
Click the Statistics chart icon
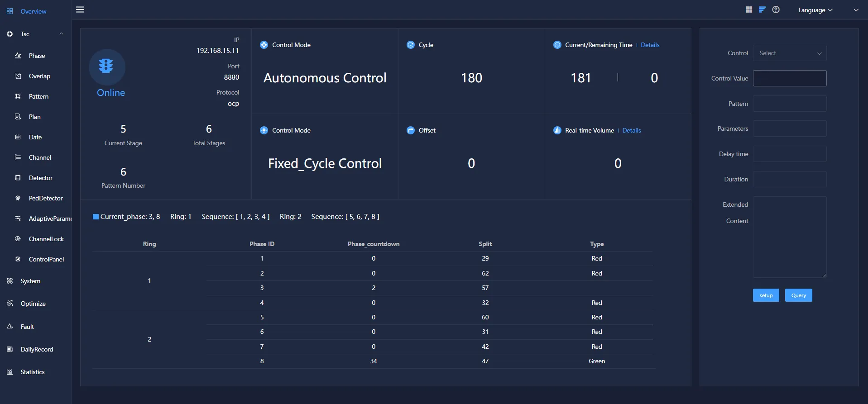tap(10, 372)
